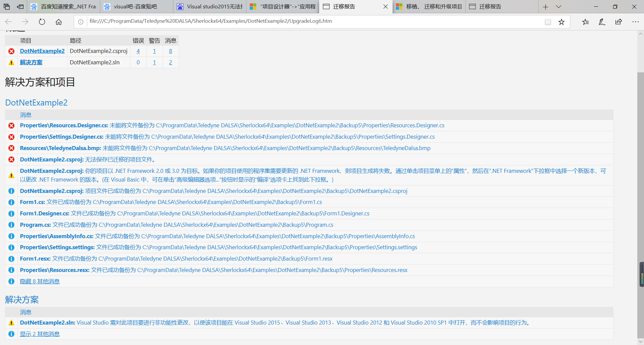Image resolution: width=644 pixels, height=345 pixels.
Task: Click the error icon for Properties\Resources.Designer.cs
Action: click(11, 126)
